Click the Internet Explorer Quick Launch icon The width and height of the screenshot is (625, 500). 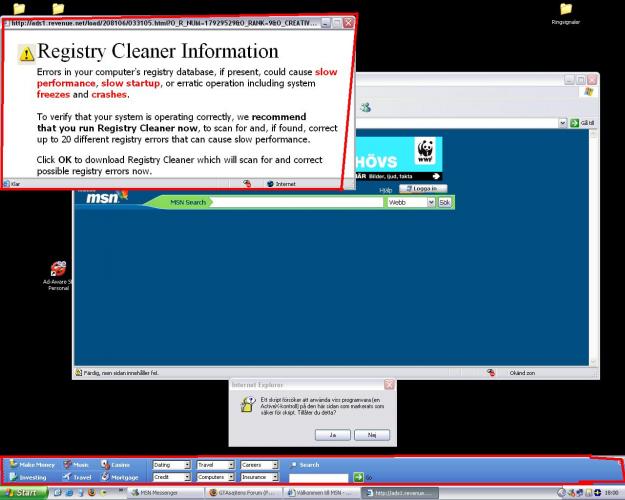pos(69,492)
